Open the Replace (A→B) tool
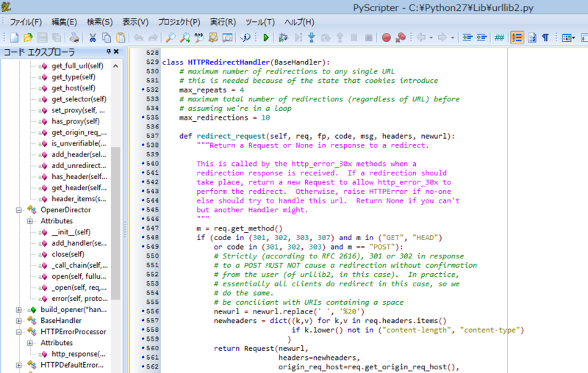This screenshot has height=373, width=588. (199, 37)
